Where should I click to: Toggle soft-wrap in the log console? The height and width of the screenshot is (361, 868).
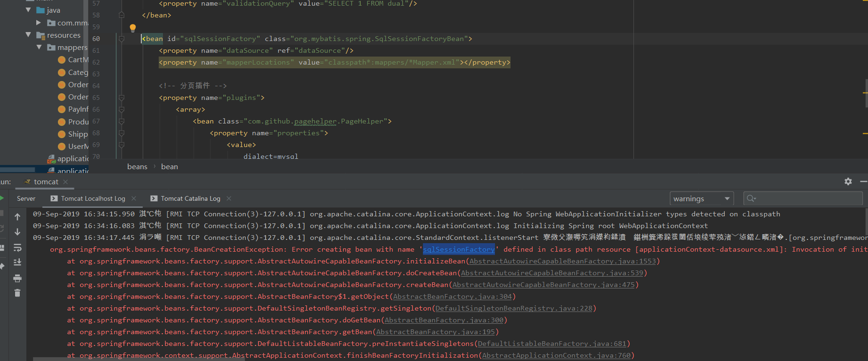pyautogui.click(x=17, y=247)
